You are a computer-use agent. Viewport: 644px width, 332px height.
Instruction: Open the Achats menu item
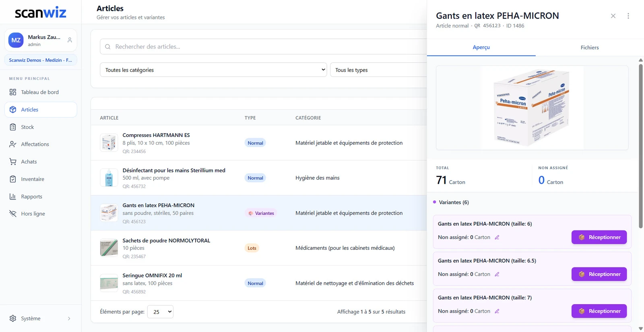click(x=41, y=162)
